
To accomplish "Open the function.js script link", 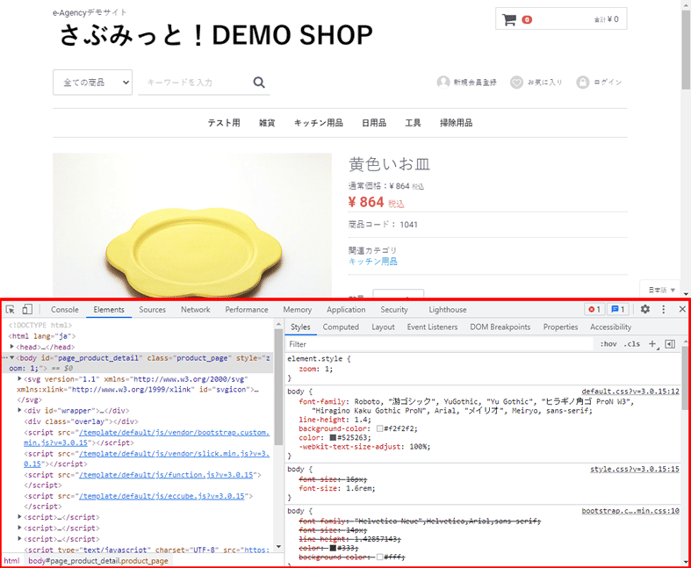I will [166, 475].
